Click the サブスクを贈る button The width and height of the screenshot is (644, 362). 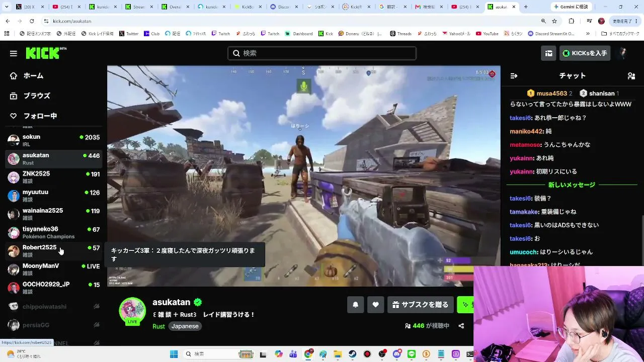pyautogui.click(x=420, y=305)
